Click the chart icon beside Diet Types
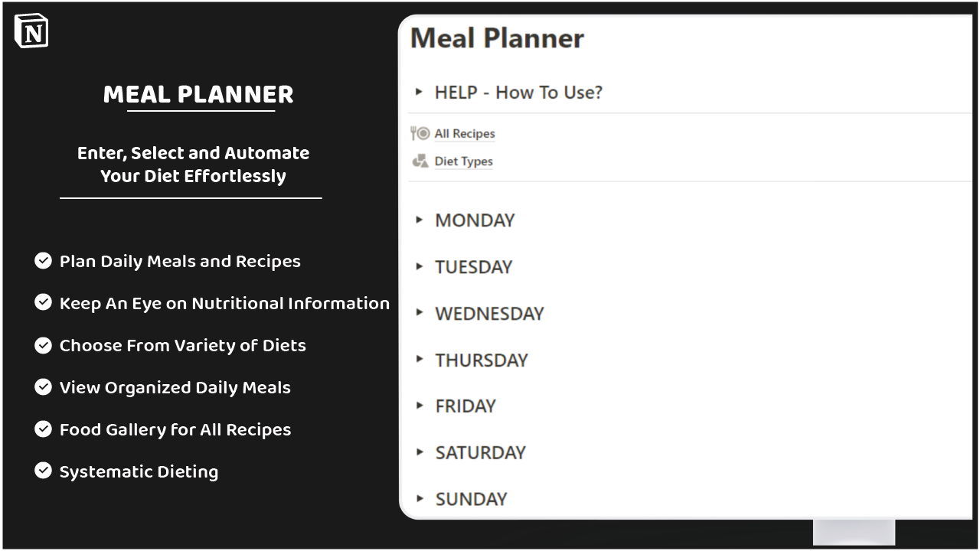 [x=419, y=161]
